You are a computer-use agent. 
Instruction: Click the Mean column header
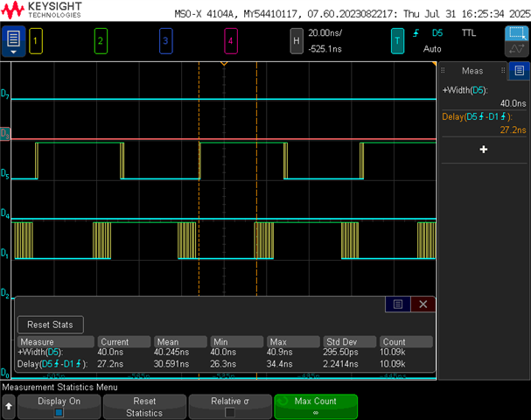(180, 342)
